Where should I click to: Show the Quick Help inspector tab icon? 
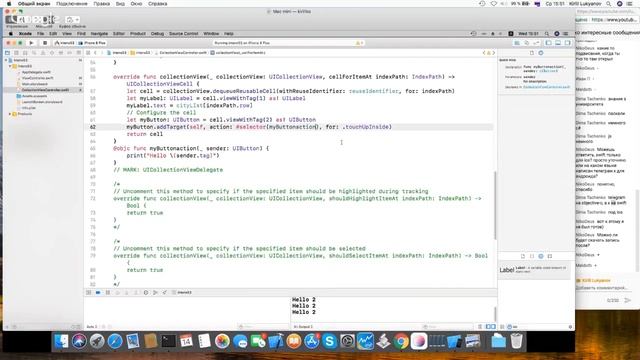pos(541,53)
